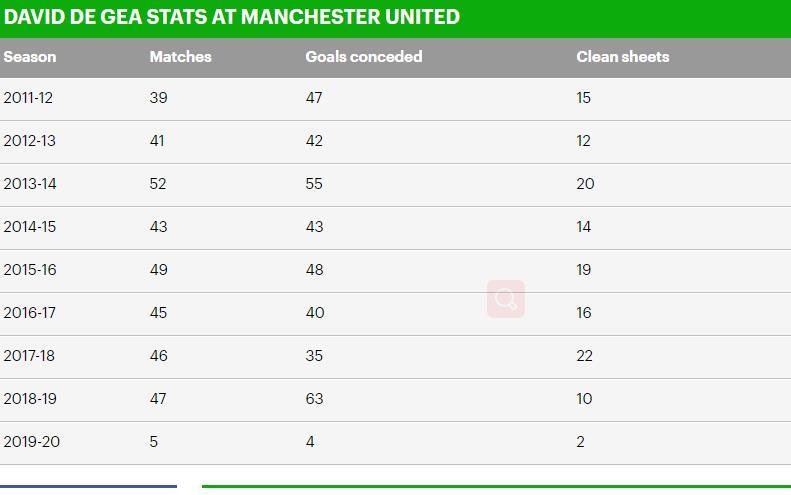791x495 pixels.
Task: Select the 22 clean sheets value
Action: [584, 356]
